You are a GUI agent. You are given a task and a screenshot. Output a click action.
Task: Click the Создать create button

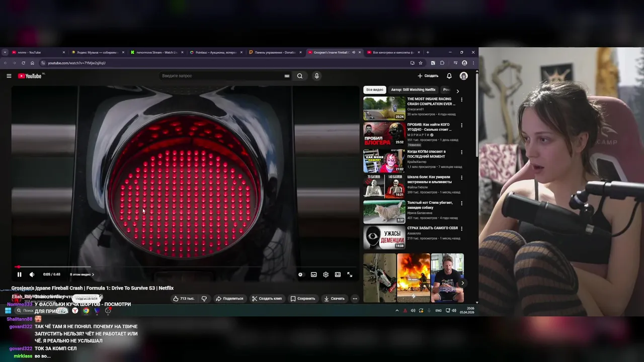(428, 76)
